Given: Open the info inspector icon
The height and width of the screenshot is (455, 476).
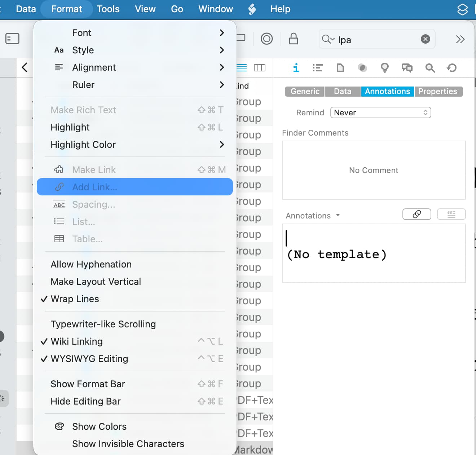Looking at the screenshot, I should (x=296, y=68).
